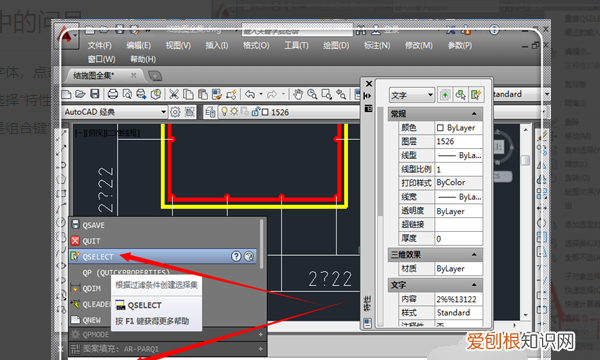The image size is (600, 360).
Task: Click the Zoom Realtime magnifier icon
Action: pos(312,94)
